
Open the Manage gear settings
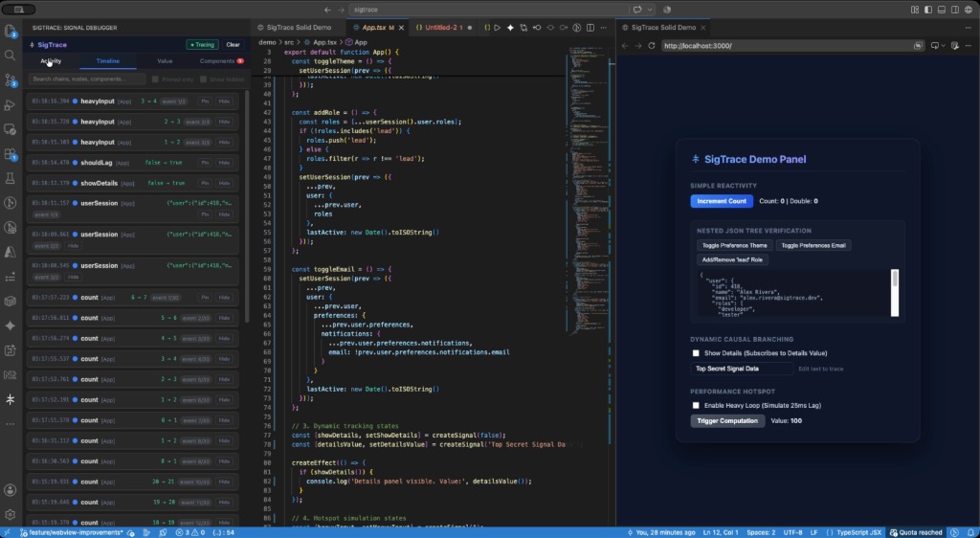[10, 515]
